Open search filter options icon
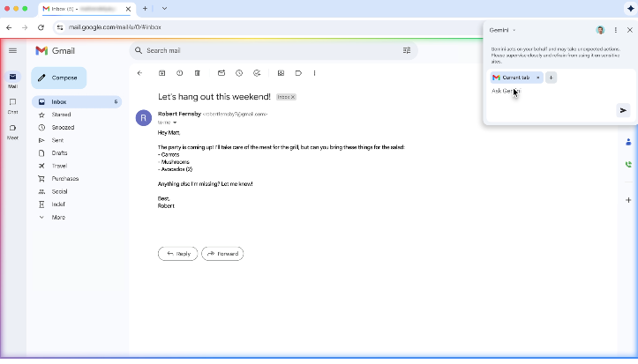This screenshot has width=638, height=364. [x=407, y=51]
